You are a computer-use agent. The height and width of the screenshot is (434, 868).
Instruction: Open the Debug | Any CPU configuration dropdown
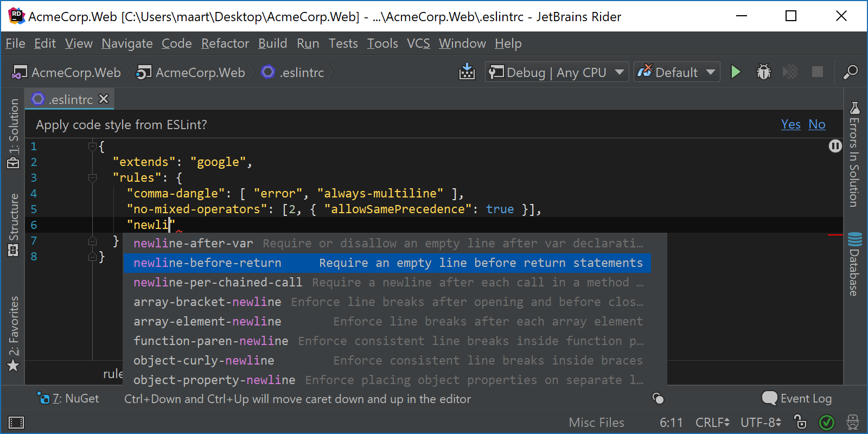coord(557,72)
